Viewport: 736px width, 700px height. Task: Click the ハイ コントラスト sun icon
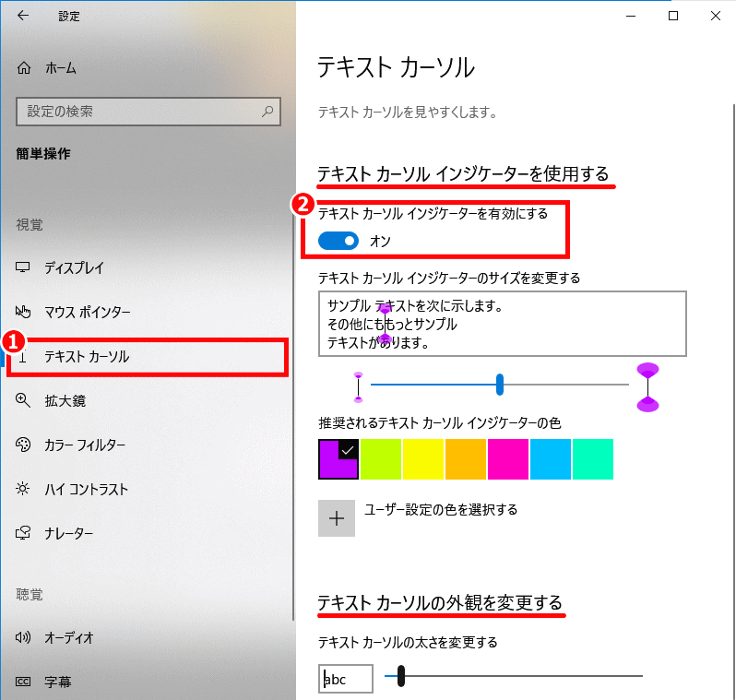point(22,489)
